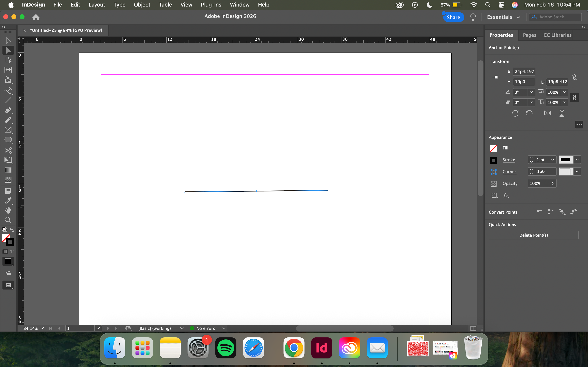Pick the Zoom tool in toolbar

pyautogui.click(x=8, y=220)
